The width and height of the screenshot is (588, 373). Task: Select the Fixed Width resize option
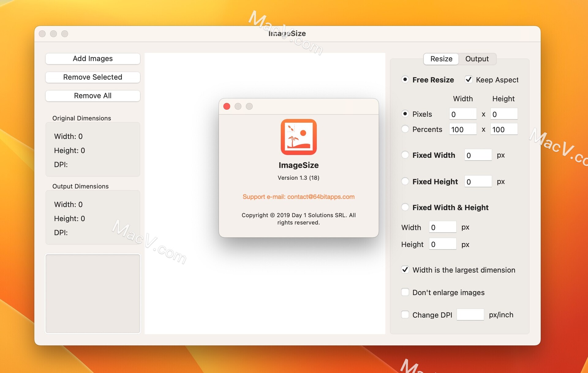[405, 155]
